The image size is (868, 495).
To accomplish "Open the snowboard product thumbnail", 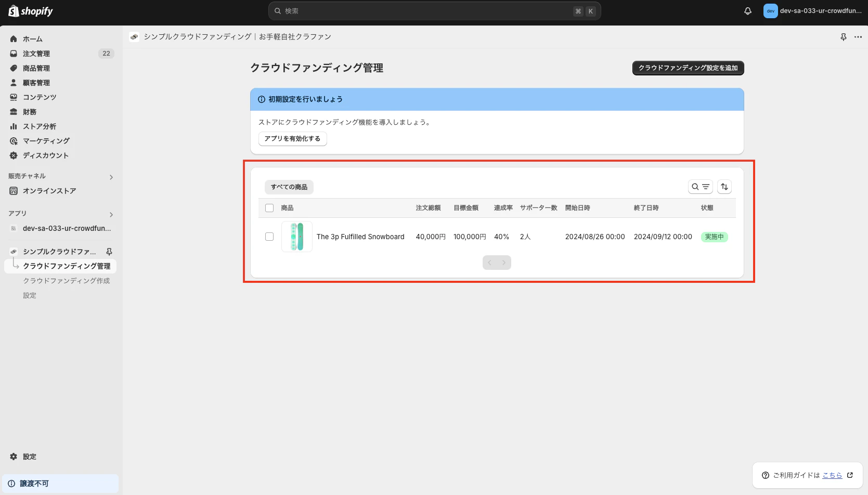I will pyautogui.click(x=296, y=236).
